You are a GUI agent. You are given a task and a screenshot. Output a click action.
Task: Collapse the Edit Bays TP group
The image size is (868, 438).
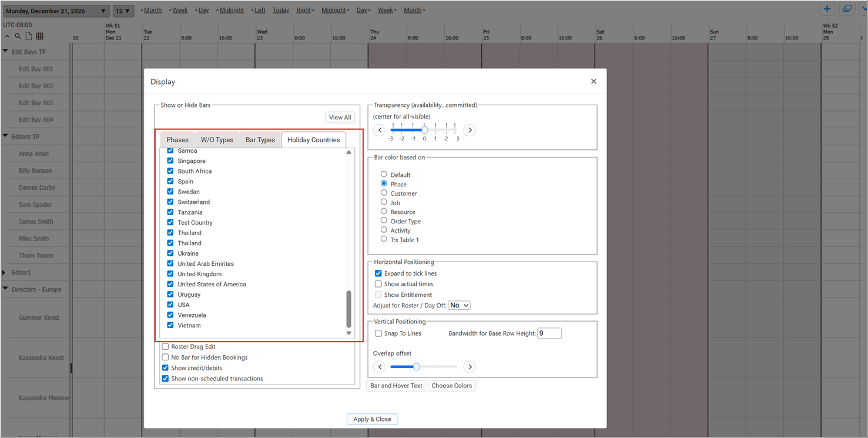pyautogui.click(x=5, y=52)
